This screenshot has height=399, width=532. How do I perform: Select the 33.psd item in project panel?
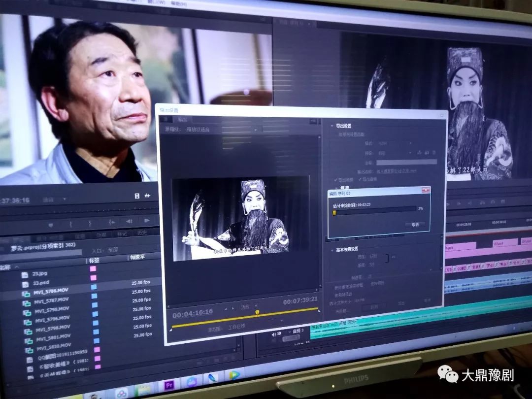[41, 283]
